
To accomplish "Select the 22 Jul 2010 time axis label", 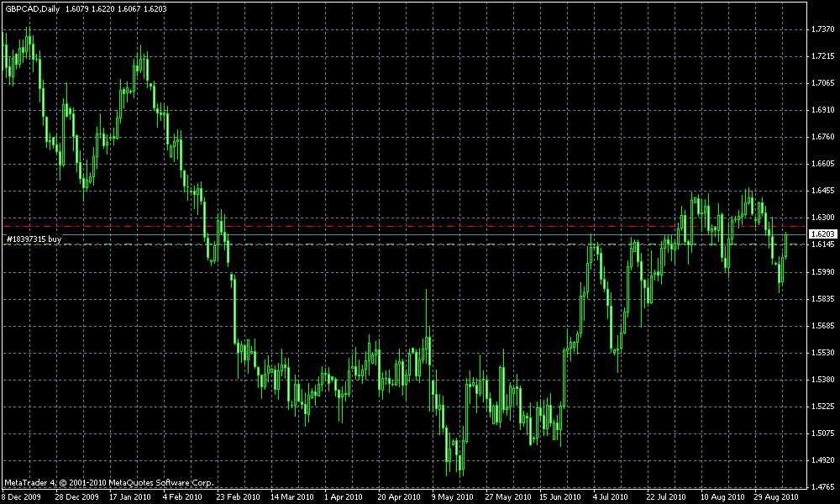I will coord(666,497).
